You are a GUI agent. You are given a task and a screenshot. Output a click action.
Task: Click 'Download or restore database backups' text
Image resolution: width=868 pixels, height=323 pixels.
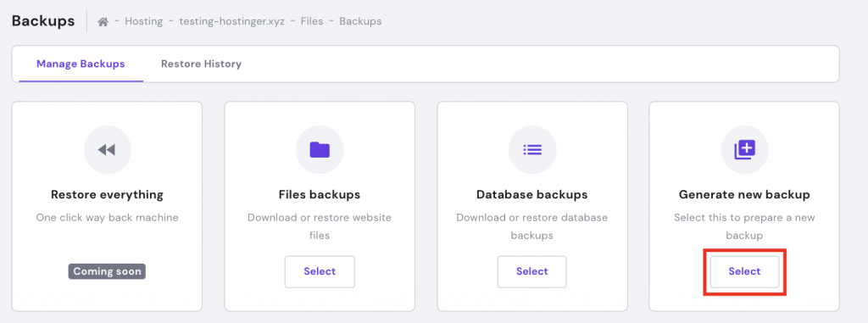click(x=532, y=226)
